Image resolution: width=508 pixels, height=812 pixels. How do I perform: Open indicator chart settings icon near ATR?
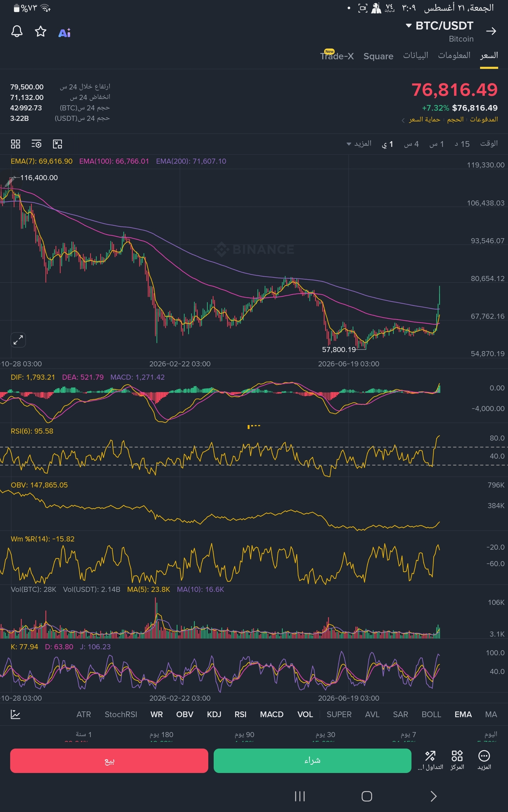16,714
